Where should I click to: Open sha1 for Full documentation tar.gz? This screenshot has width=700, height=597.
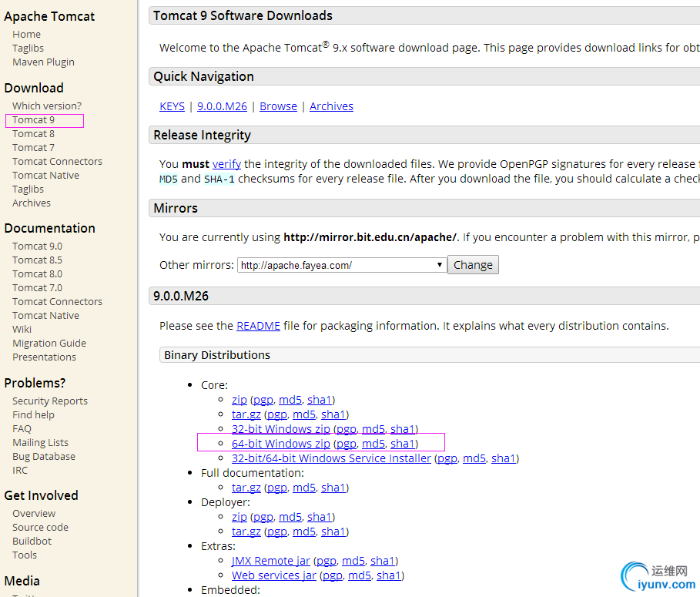tap(333, 488)
